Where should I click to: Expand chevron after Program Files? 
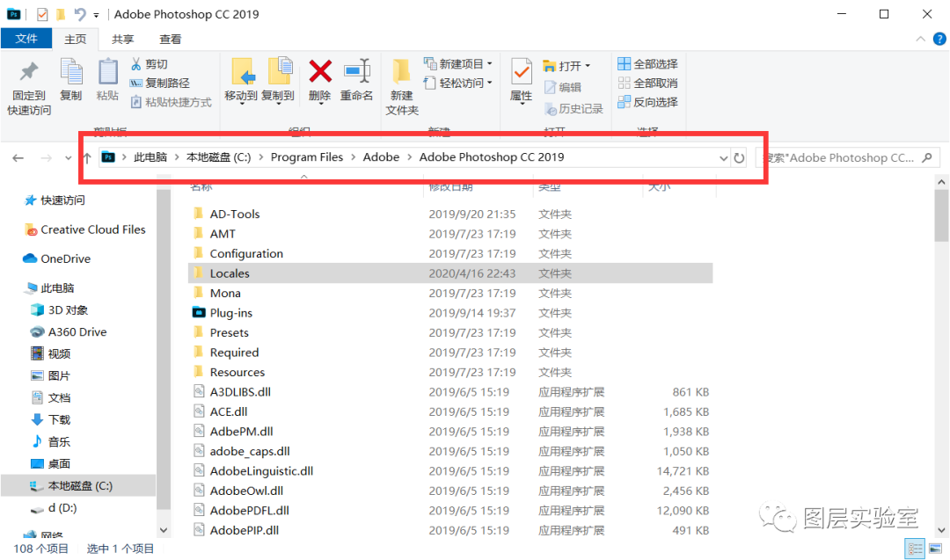[x=353, y=157]
